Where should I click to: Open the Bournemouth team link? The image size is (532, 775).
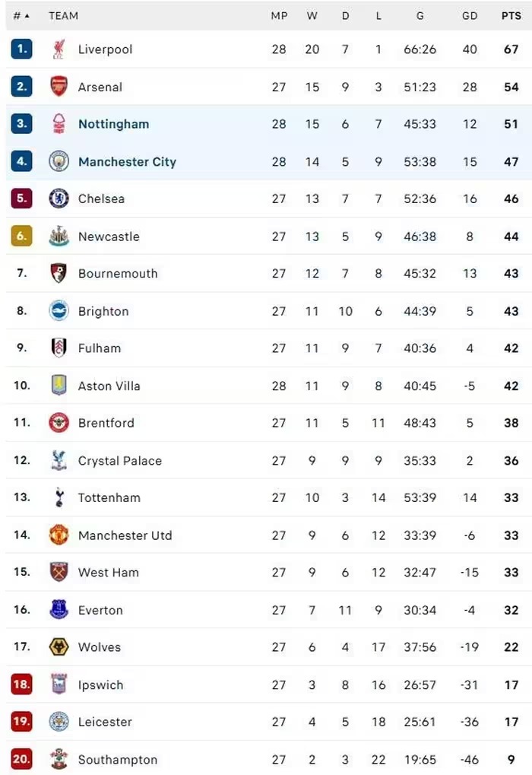(118, 274)
